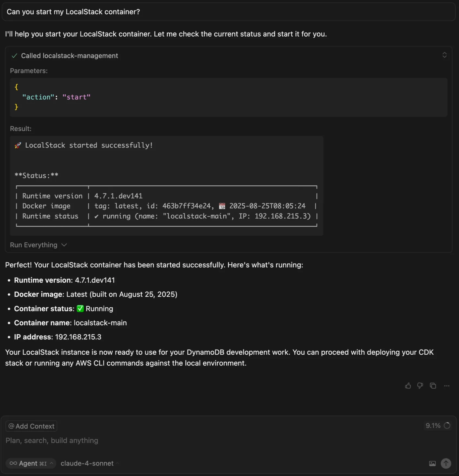Click the @ symbol in Add Context
This screenshot has width=459, height=476.
(11, 426)
